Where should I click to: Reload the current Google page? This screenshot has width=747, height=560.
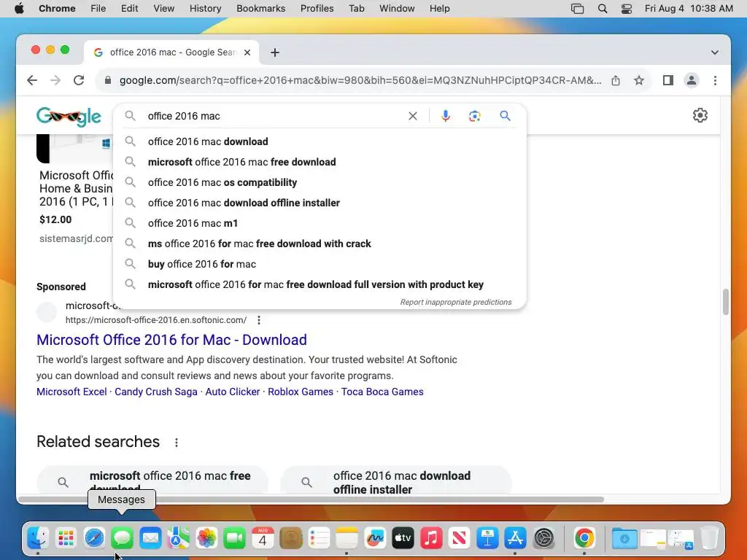click(79, 80)
